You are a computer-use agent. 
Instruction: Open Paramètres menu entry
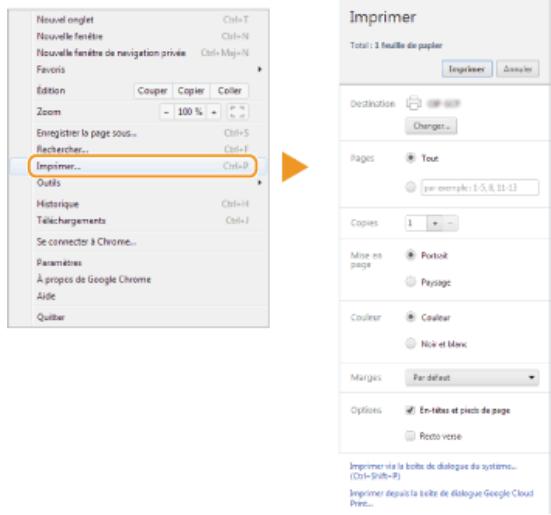[x=142, y=263]
